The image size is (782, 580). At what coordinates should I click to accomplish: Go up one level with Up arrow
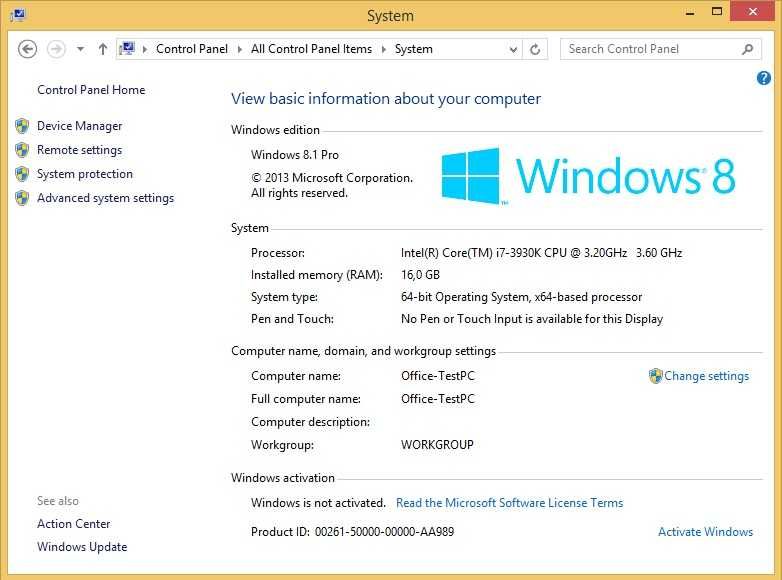click(x=103, y=49)
